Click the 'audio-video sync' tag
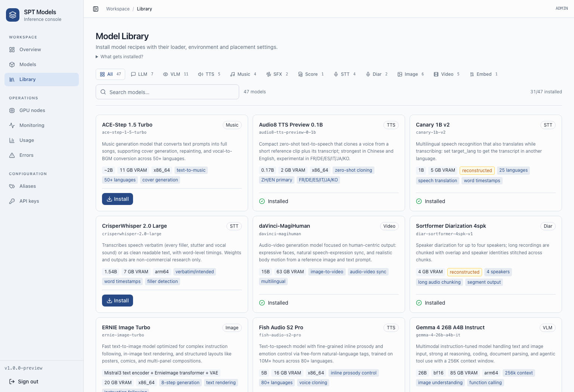This screenshot has width=574, height=392. coord(368,272)
